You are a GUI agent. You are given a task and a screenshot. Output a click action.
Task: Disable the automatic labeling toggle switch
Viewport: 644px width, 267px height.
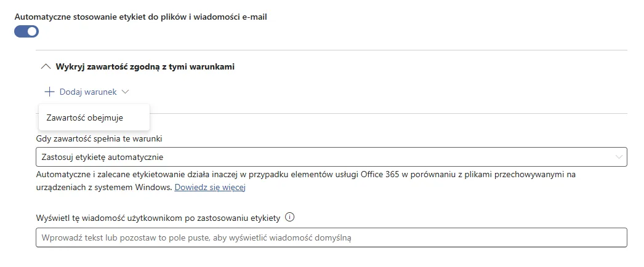coord(26,31)
